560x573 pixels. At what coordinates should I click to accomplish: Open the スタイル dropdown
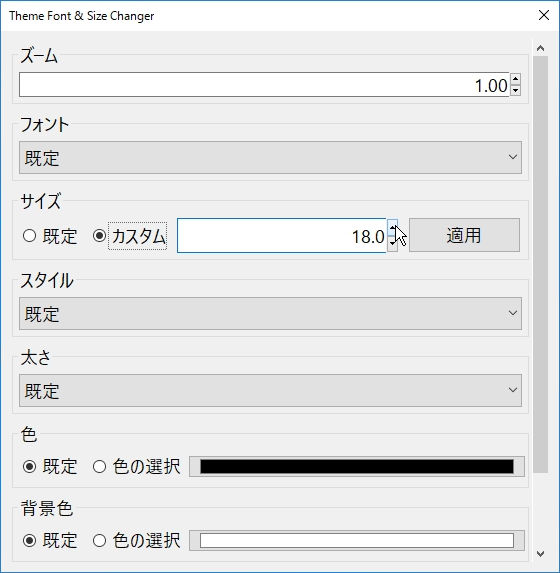pos(270,314)
